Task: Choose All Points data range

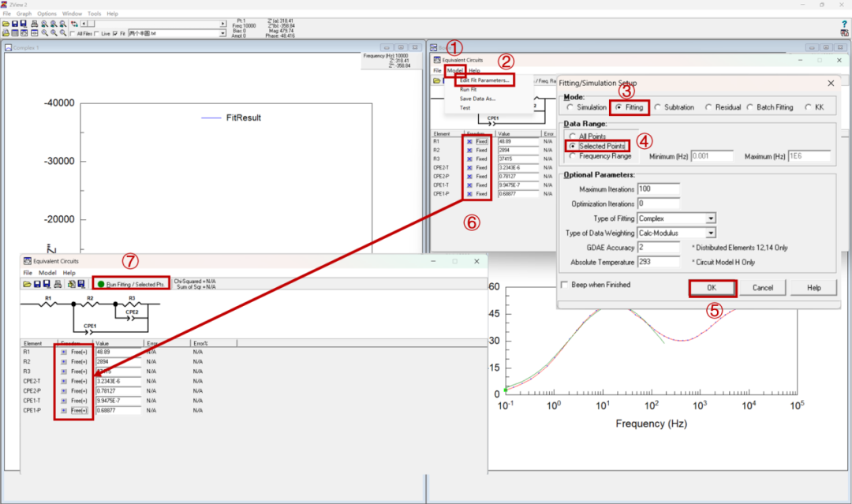Action: [x=572, y=136]
